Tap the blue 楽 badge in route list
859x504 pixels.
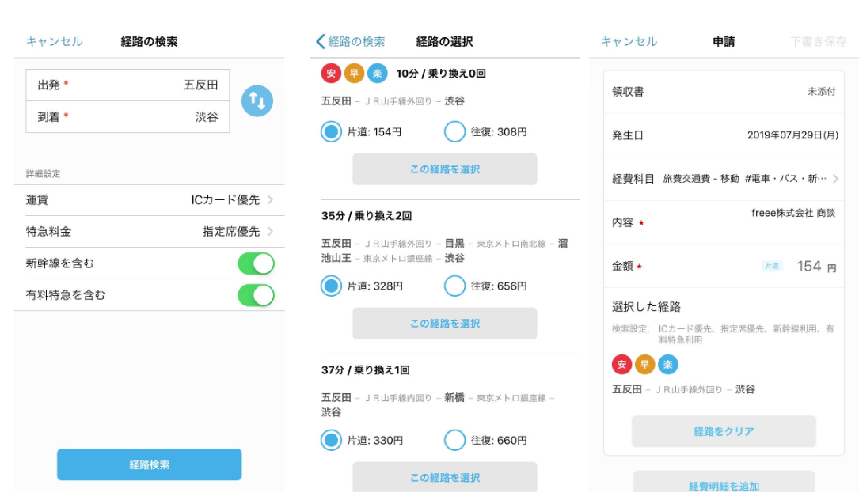click(x=377, y=74)
